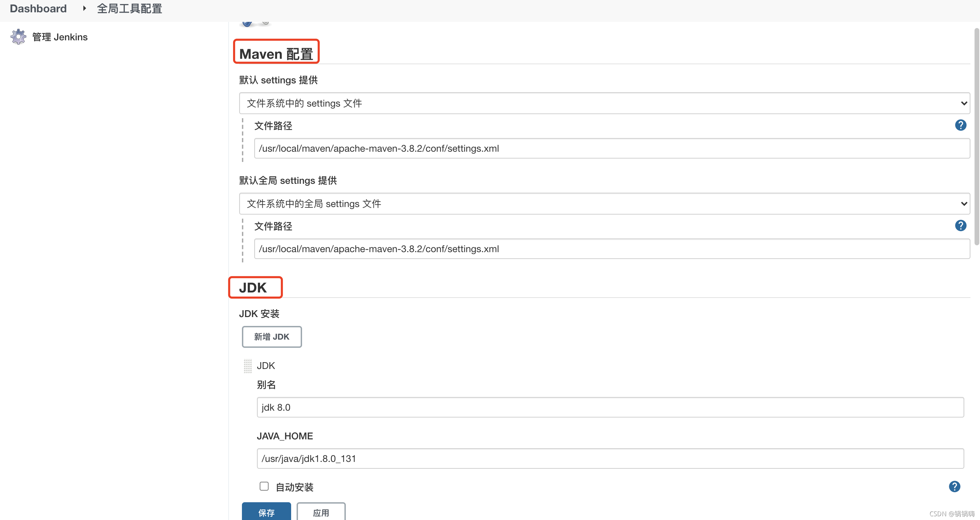
Task: Open help for global settings file path
Action: point(961,225)
